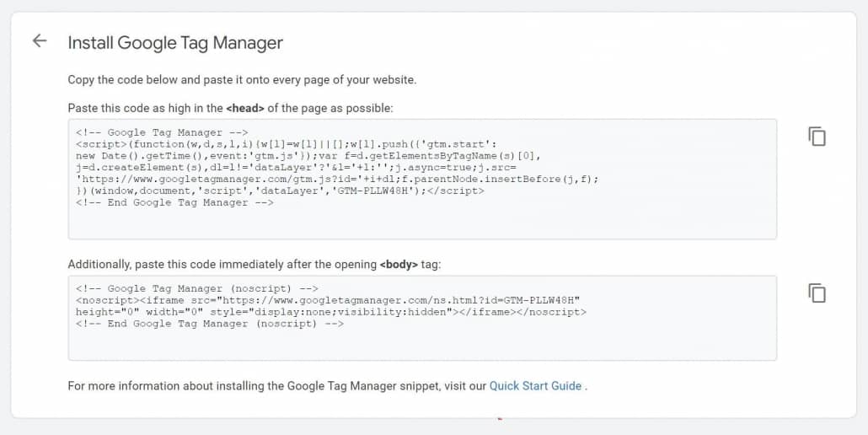Click the back arrow icon
Image resolution: width=868 pixels, height=435 pixels.
click(39, 41)
